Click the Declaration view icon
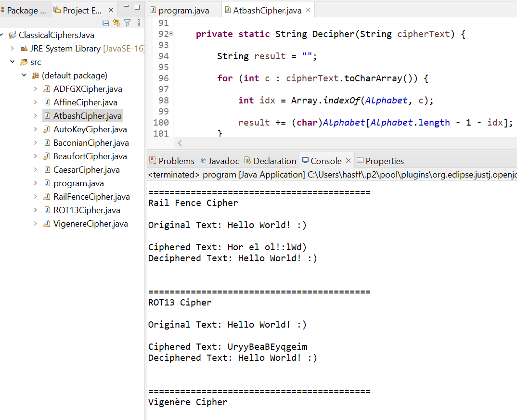The image size is (517, 420). tap(271, 161)
